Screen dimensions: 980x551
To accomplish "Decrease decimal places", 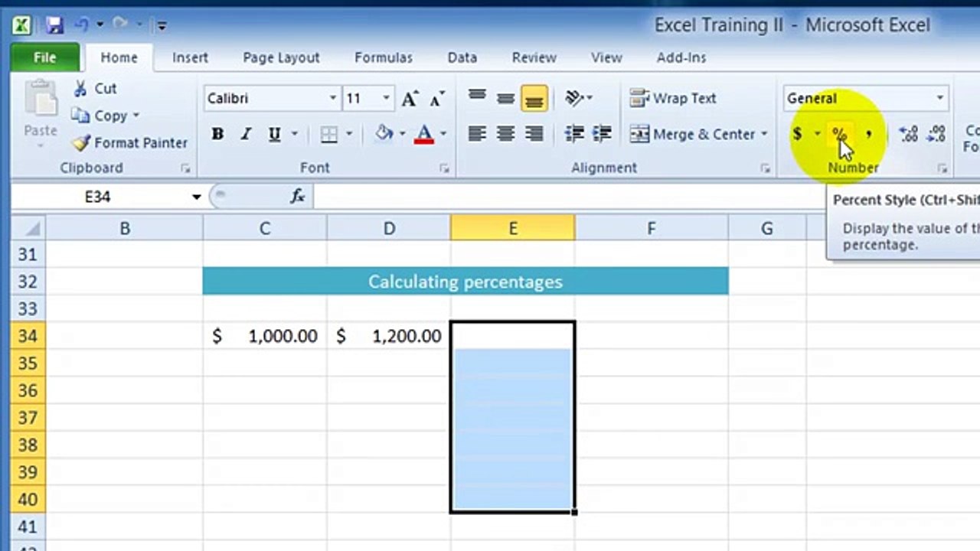I will point(936,135).
